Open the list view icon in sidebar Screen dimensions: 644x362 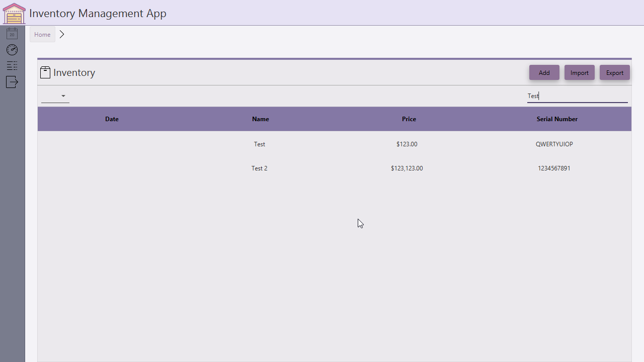[12, 66]
